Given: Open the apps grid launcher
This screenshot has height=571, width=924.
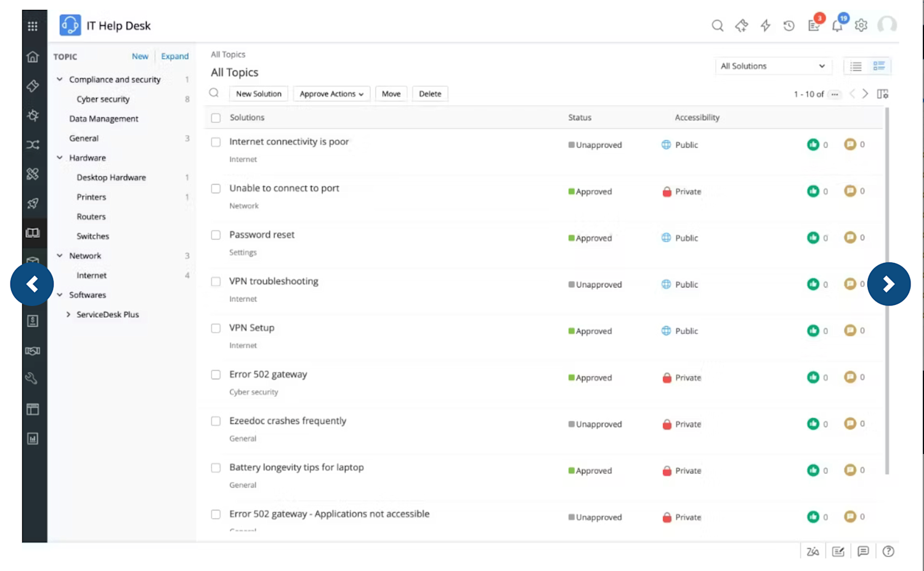Looking at the screenshot, I should pyautogui.click(x=33, y=26).
